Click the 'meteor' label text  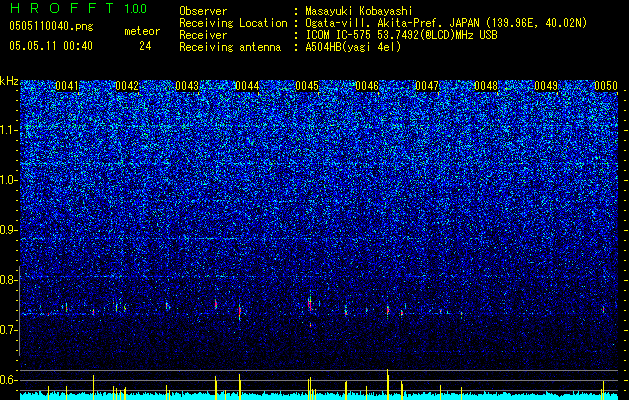tap(142, 31)
